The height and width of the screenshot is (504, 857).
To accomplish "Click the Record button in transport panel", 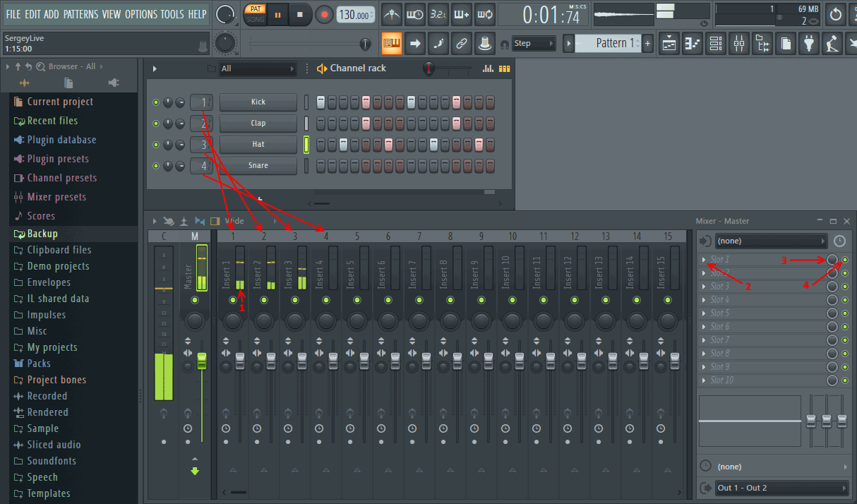I will click(324, 14).
